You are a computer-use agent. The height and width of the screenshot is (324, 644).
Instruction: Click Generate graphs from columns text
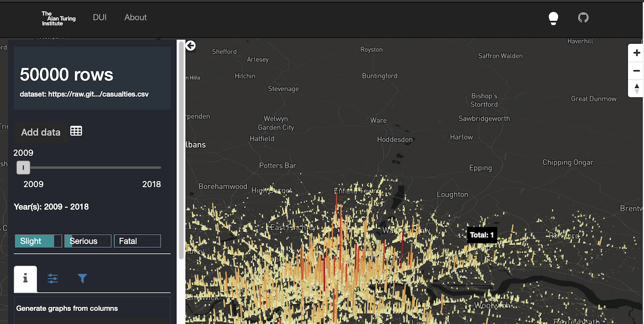(x=67, y=308)
